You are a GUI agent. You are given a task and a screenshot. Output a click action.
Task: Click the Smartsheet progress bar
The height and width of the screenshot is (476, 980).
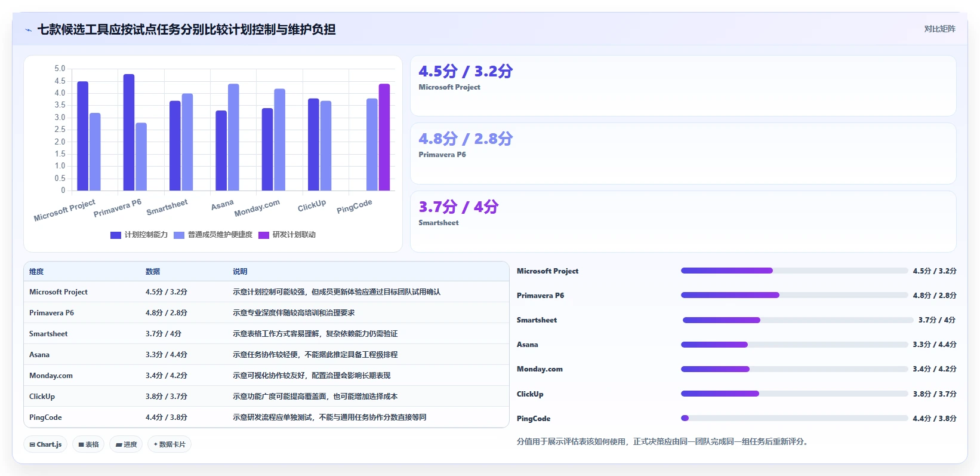798,320
